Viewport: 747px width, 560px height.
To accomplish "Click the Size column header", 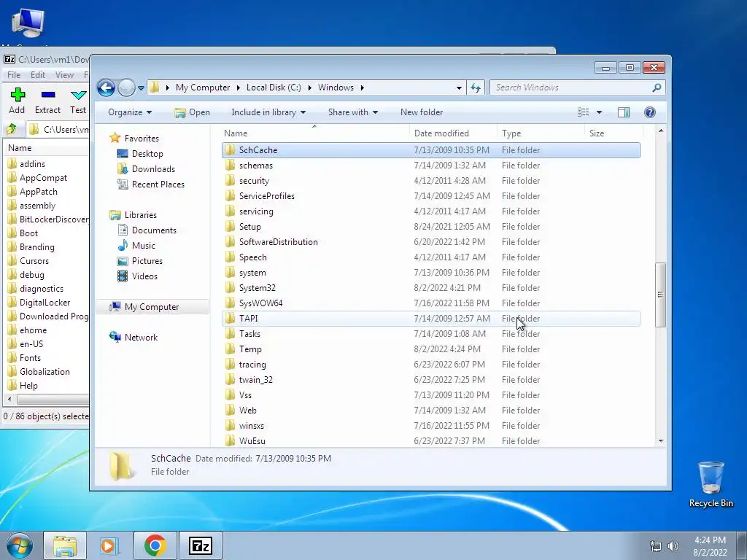I will (x=613, y=133).
